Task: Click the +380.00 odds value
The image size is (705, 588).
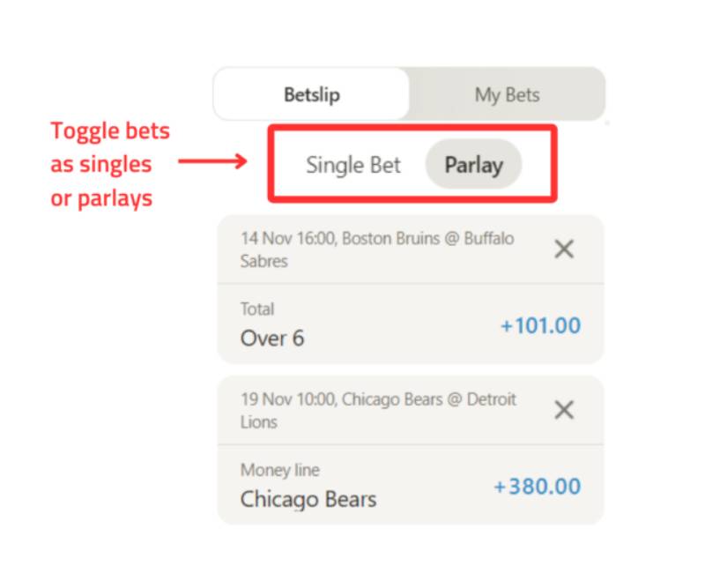Action: point(537,487)
